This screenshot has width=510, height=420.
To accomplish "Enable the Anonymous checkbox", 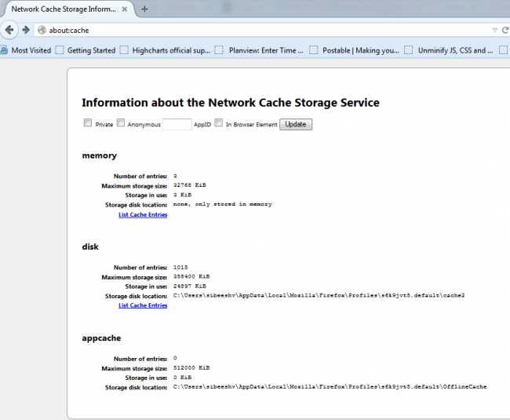I will pos(121,122).
